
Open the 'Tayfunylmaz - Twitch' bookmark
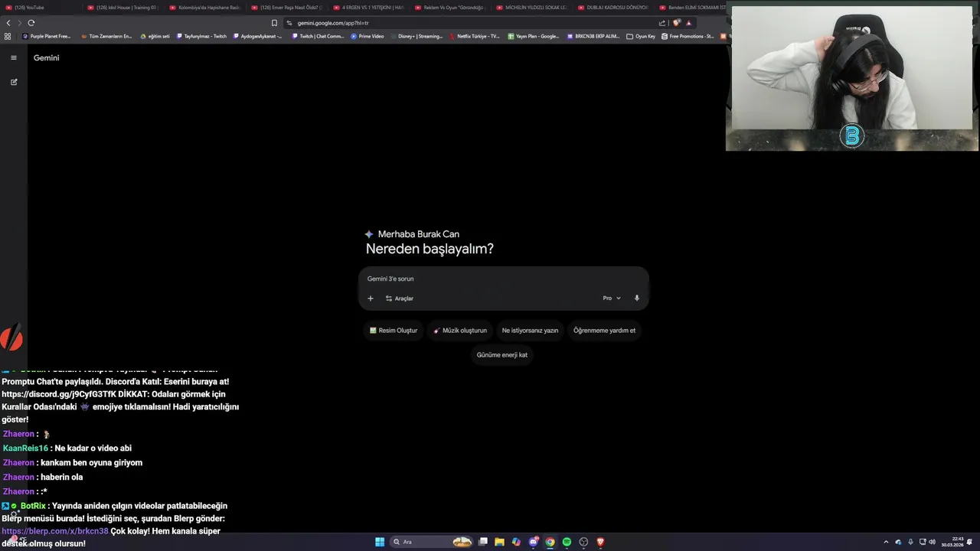click(202, 36)
